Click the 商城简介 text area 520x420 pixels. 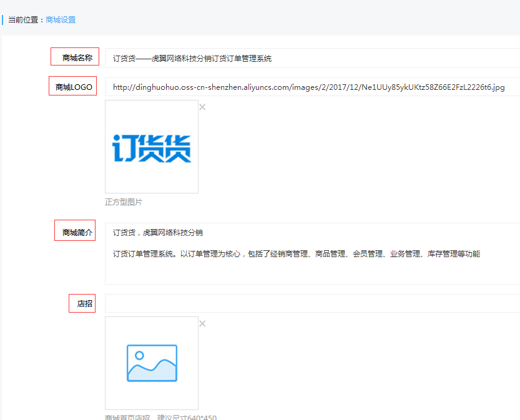tap(312, 253)
